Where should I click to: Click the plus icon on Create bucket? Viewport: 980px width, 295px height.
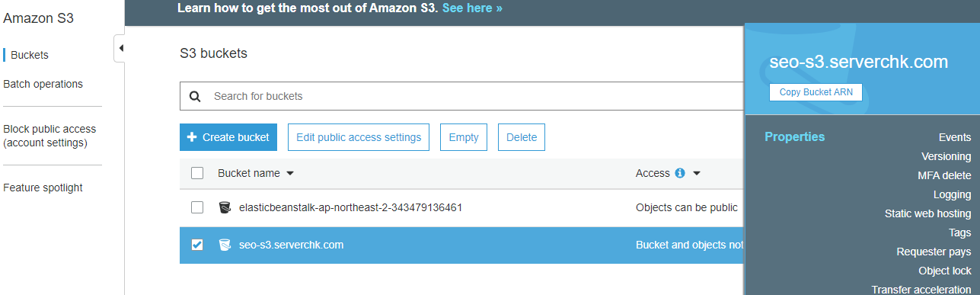pos(192,137)
